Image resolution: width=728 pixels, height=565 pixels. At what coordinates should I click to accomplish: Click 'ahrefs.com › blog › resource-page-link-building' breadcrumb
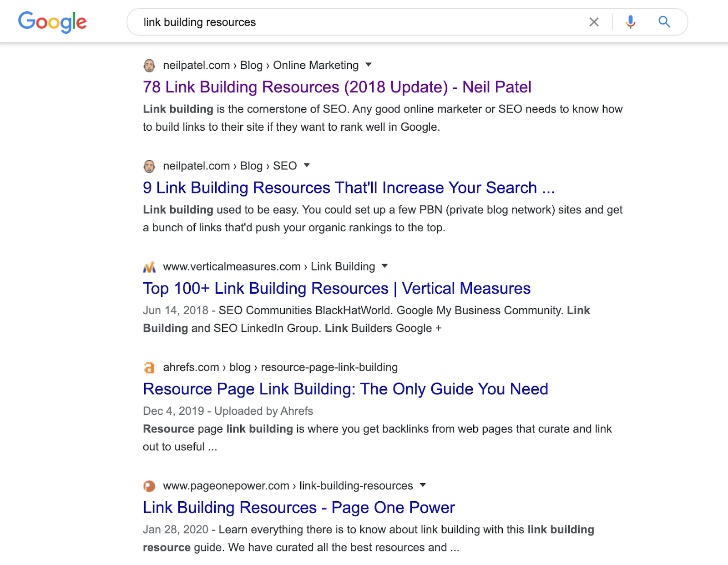coord(280,367)
